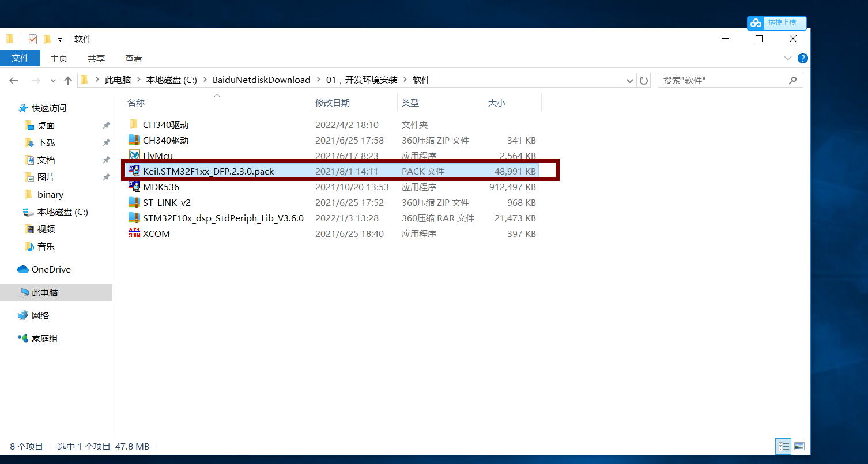Screen dimensions: 868x464
Task: Open 快速访问 in the navigation pane
Action: click(49, 108)
